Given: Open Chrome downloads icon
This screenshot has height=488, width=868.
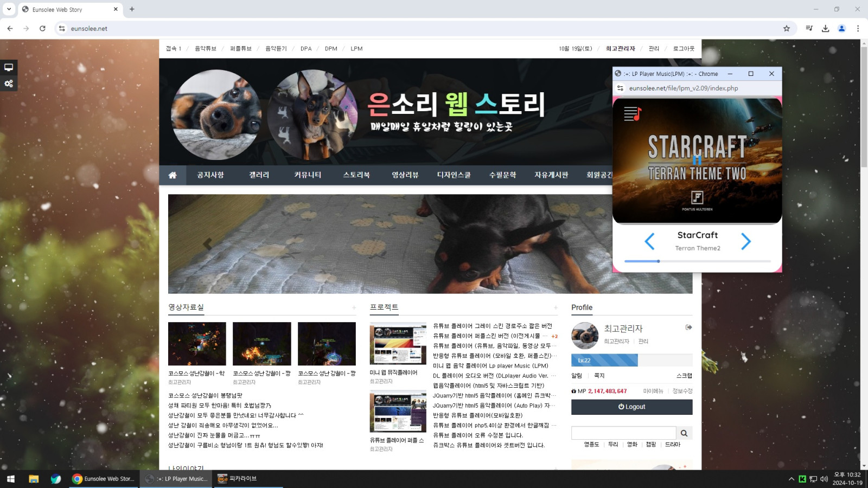Looking at the screenshot, I should coord(826,28).
